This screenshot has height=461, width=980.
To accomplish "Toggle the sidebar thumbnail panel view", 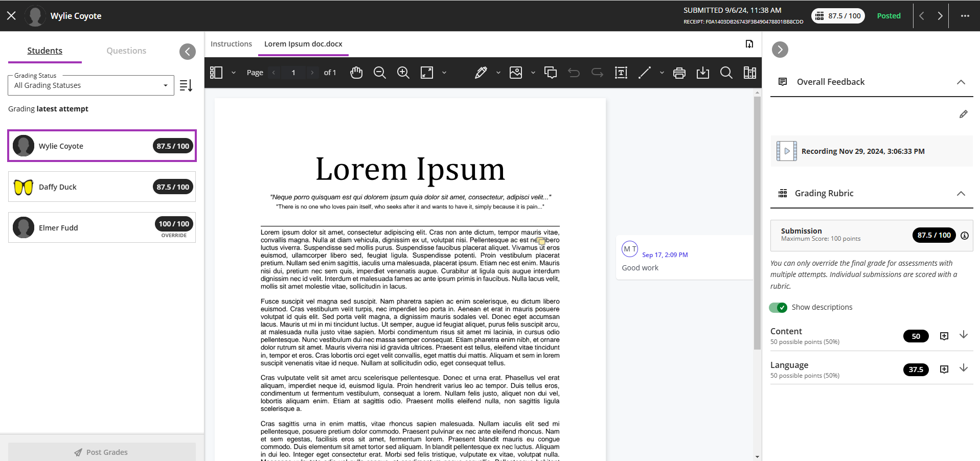I will 215,73.
